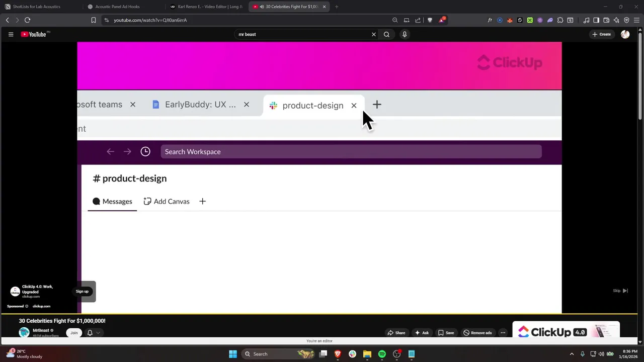Viewport: 644px width, 362px height.
Task: Open the Brave Shields lion icon
Action: pyautogui.click(x=430, y=20)
